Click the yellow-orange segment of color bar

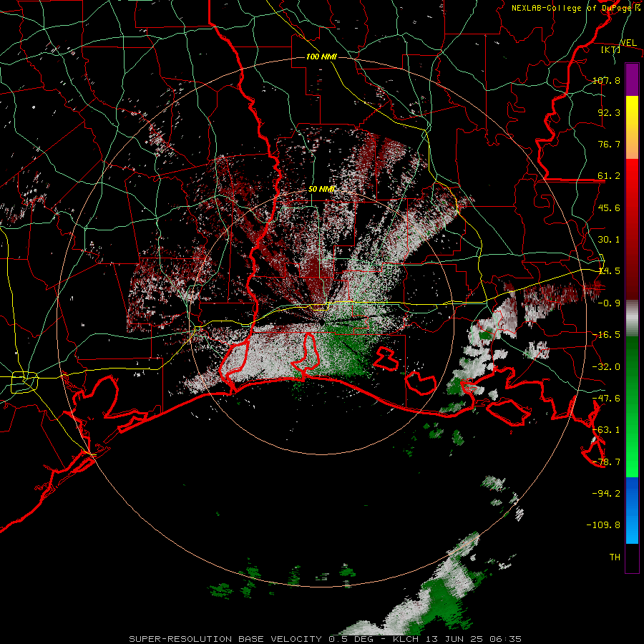(x=632, y=127)
